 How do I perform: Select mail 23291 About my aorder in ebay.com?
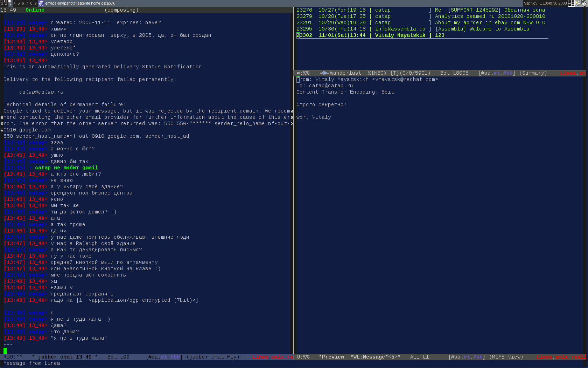pos(421,22)
